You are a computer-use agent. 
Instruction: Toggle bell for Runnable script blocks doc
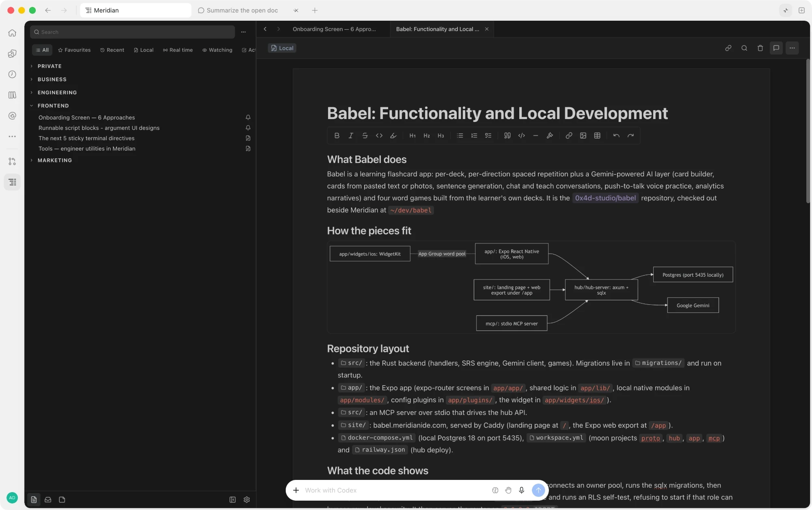248,128
